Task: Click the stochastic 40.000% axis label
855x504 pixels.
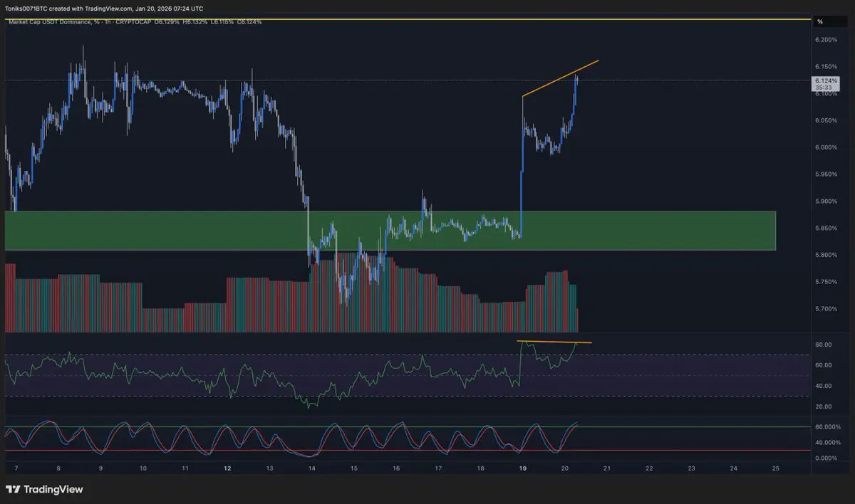Action: point(828,443)
